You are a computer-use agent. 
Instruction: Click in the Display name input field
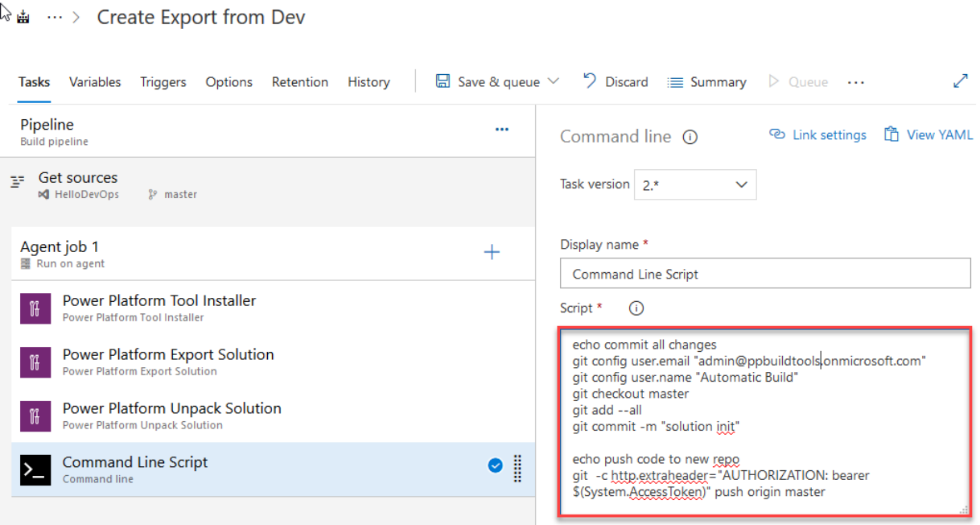[764, 275]
